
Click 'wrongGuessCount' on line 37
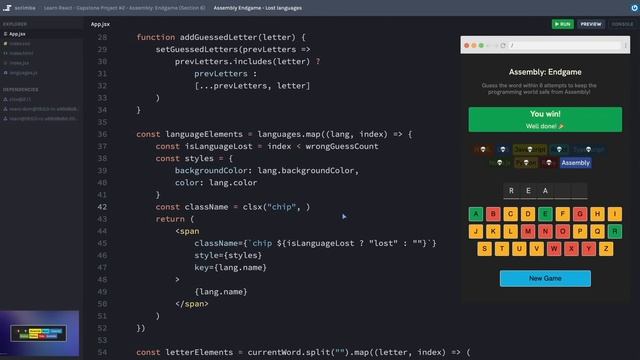[342, 146]
